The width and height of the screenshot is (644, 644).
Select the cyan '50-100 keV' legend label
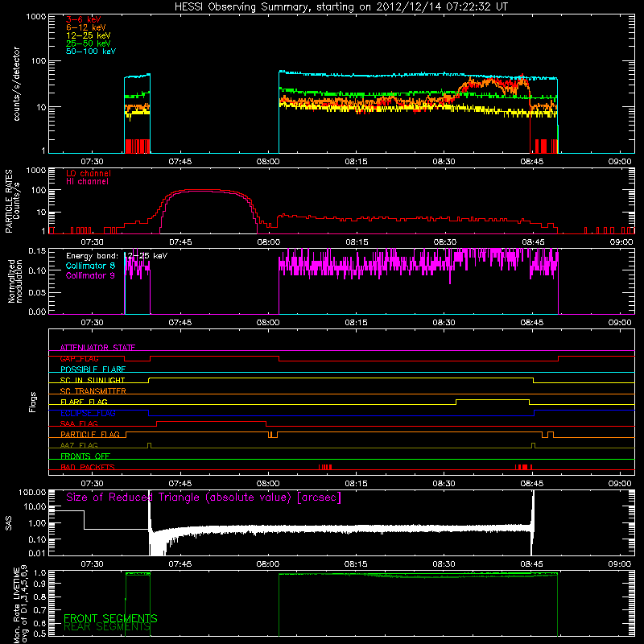(x=91, y=52)
